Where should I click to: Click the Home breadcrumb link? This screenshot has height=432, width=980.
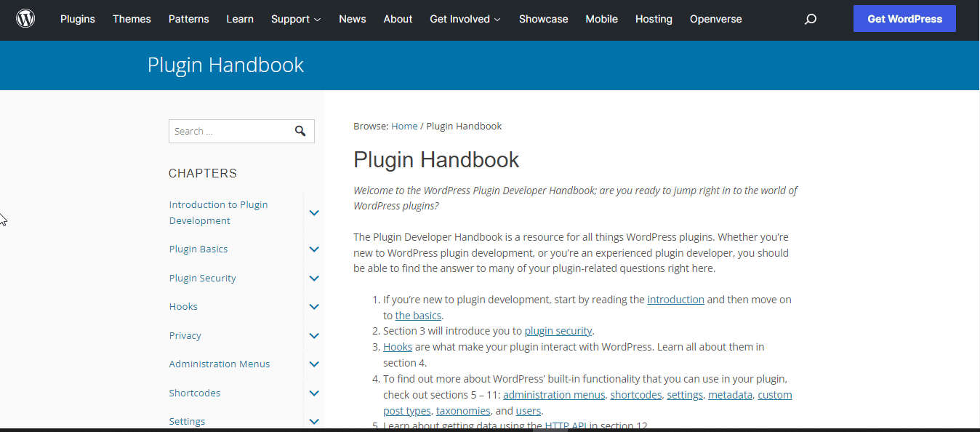coord(404,126)
